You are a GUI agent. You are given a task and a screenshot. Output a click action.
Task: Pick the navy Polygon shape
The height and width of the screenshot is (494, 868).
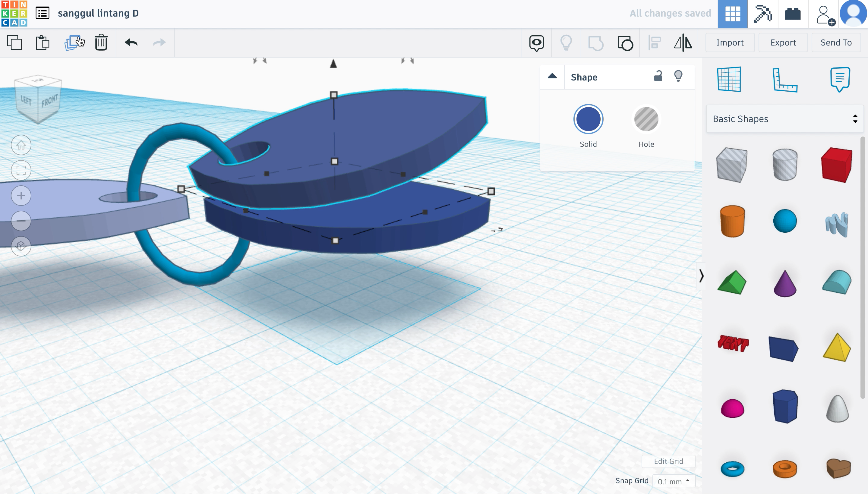coord(784,407)
